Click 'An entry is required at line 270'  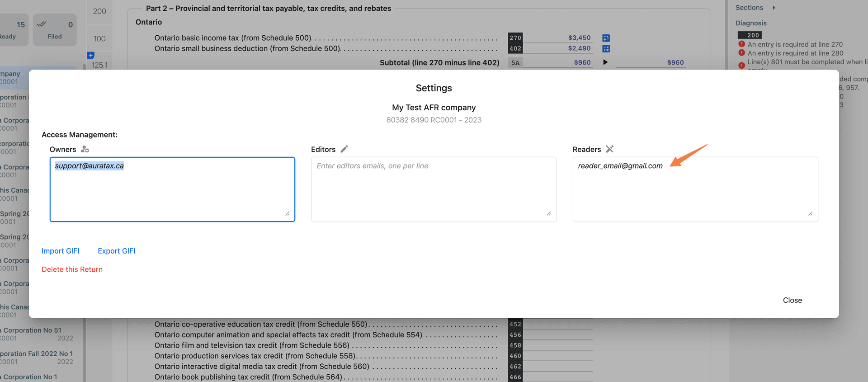[795, 44]
